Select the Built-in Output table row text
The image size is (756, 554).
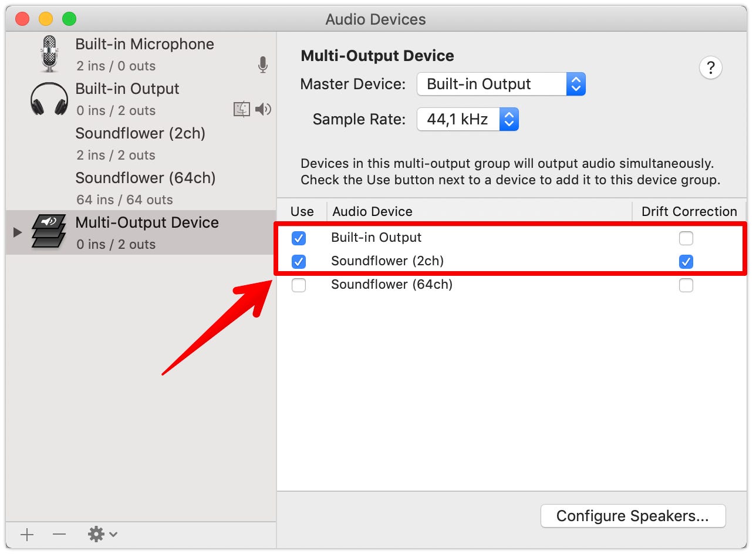point(376,238)
